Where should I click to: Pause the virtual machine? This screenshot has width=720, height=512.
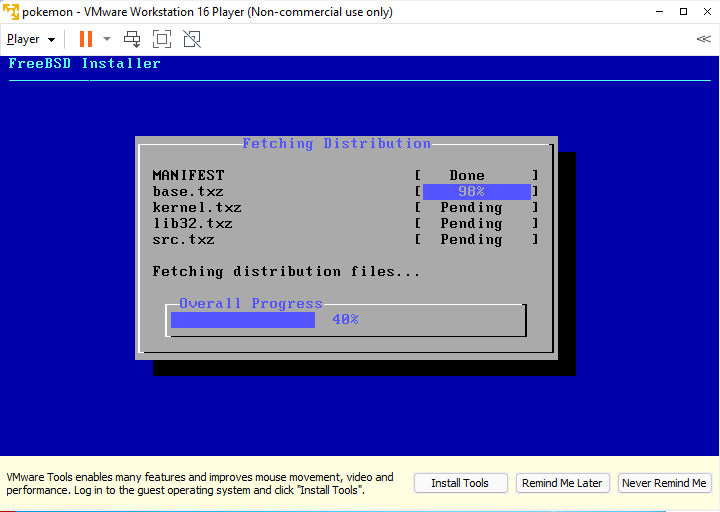86,39
